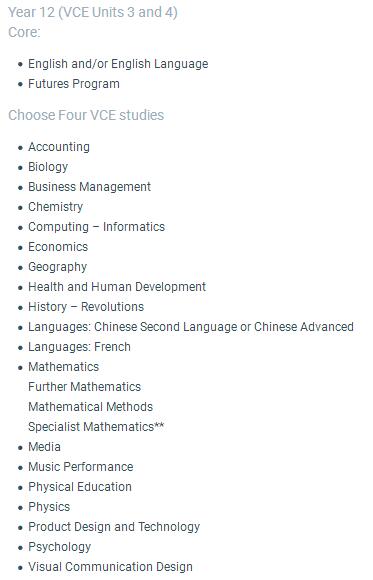Select Economics from the studies list

(x=58, y=247)
